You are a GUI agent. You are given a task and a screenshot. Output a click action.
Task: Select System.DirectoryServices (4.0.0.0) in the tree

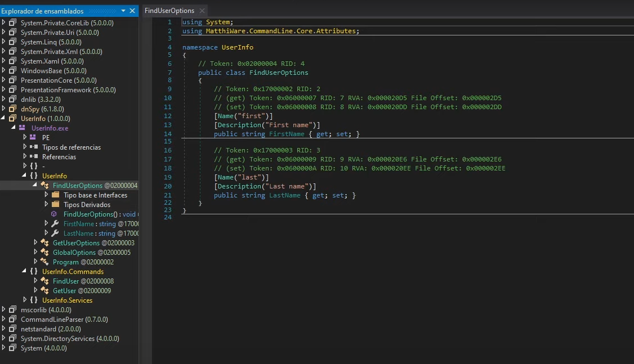(70, 339)
